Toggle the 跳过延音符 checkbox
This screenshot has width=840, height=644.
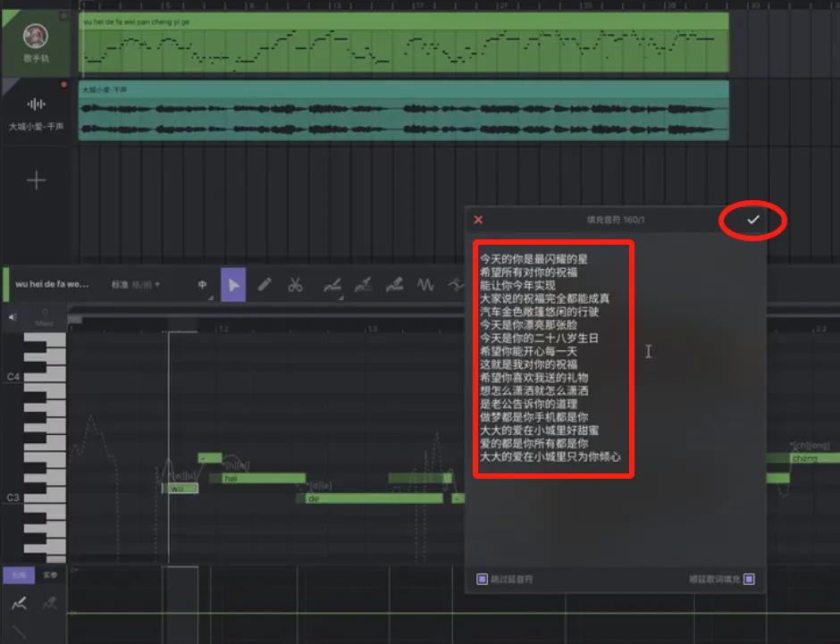coord(483,579)
